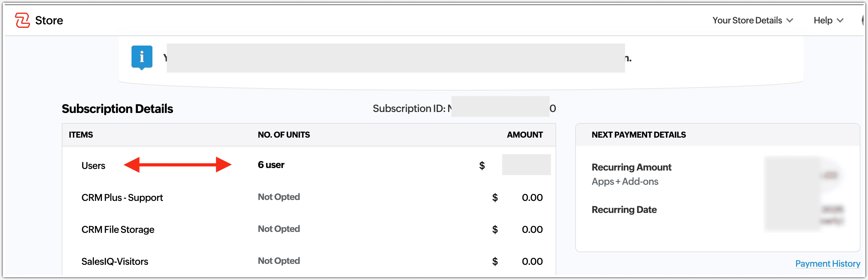Select the CRM Plus - Support item
868x280 pixels.
point(122,197)
